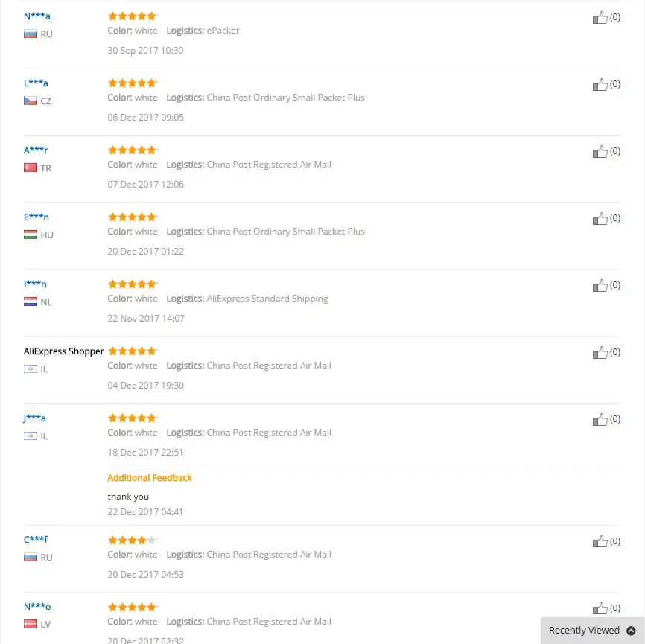This screenshot has height=644, width=645.
Task: Open C***f reviewer profile
Action: tap(36, 540)
